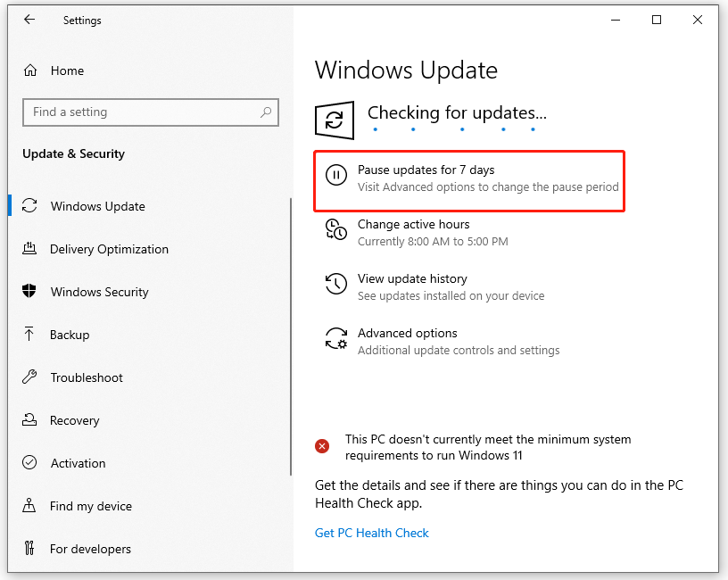Click the red error icon near system requirements message
728x580 pixels.
322,446
